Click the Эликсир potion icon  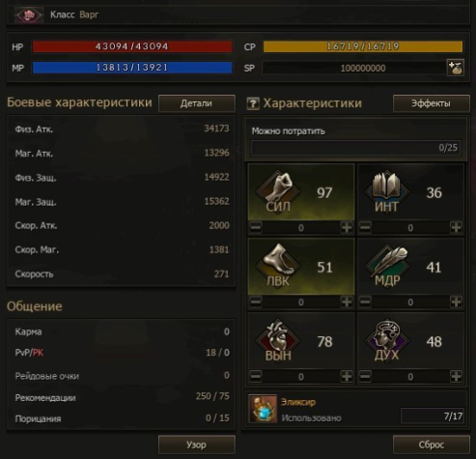click(x=263, y=409)
